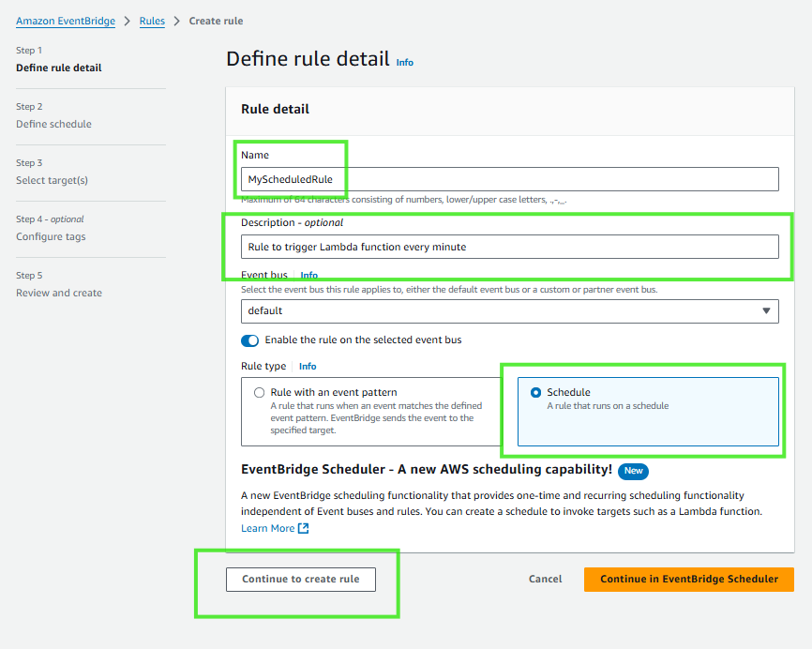Go to Step 3 Select target(s)

(x=52, y=180)
